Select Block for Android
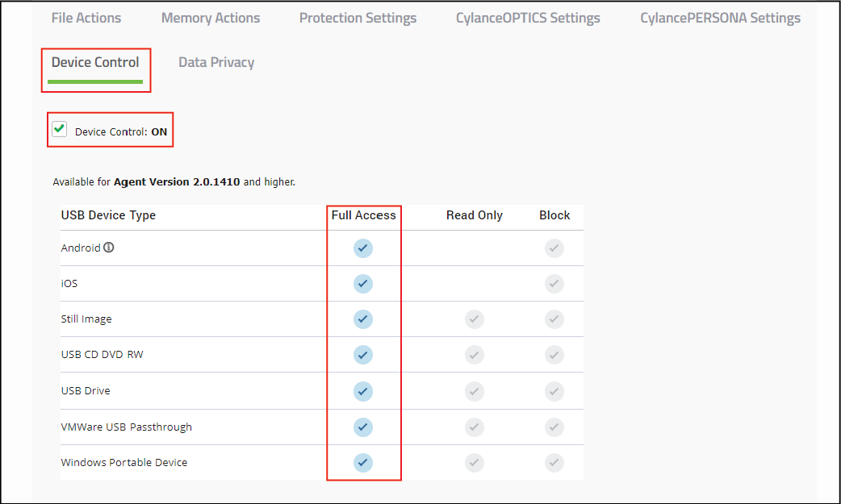Image resolution: width=841 pixels, height=504 pixels. pos(554,248)
